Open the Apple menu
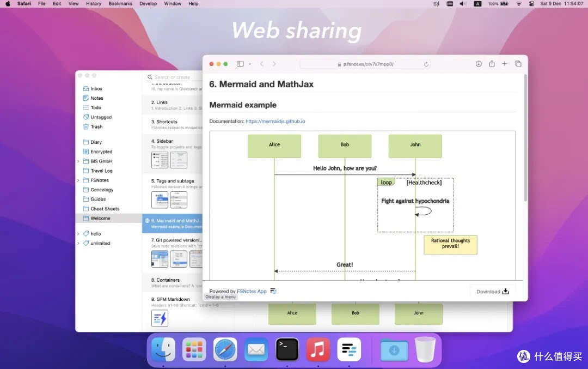The height and width of the screenshot is (369, 588). click(8, 3)
